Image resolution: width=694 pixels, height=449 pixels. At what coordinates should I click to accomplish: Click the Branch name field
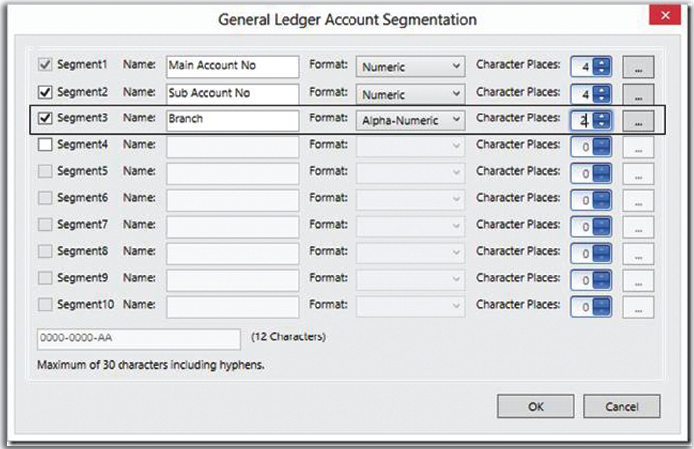pos(232,120)
